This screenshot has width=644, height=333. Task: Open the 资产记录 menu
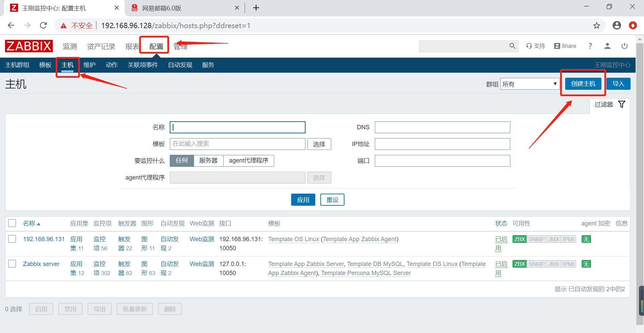click(101, 46)
